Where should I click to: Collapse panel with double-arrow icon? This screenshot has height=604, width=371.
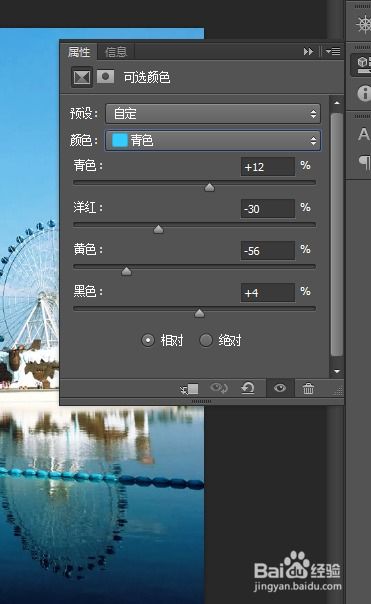click(308, 51)
